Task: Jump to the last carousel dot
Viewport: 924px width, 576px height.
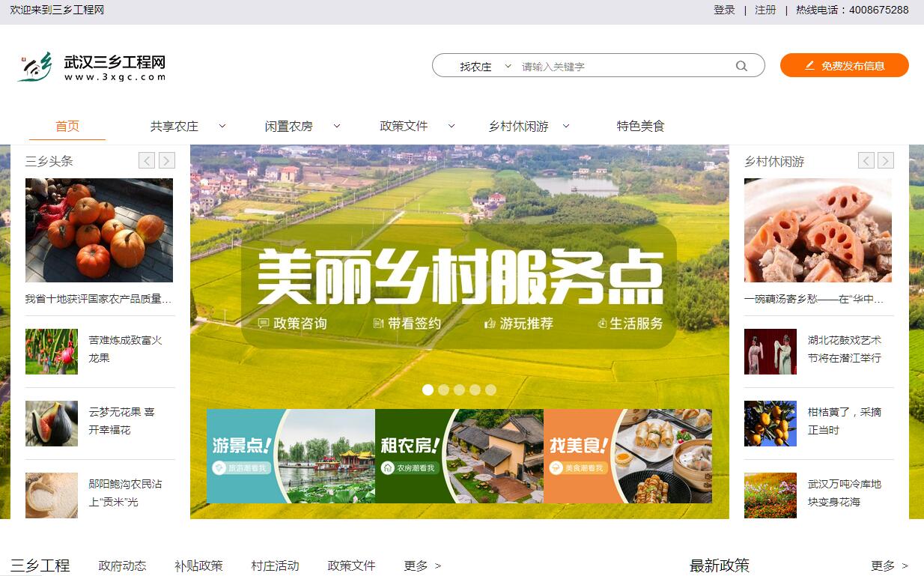Action: (x=490, y=389)
